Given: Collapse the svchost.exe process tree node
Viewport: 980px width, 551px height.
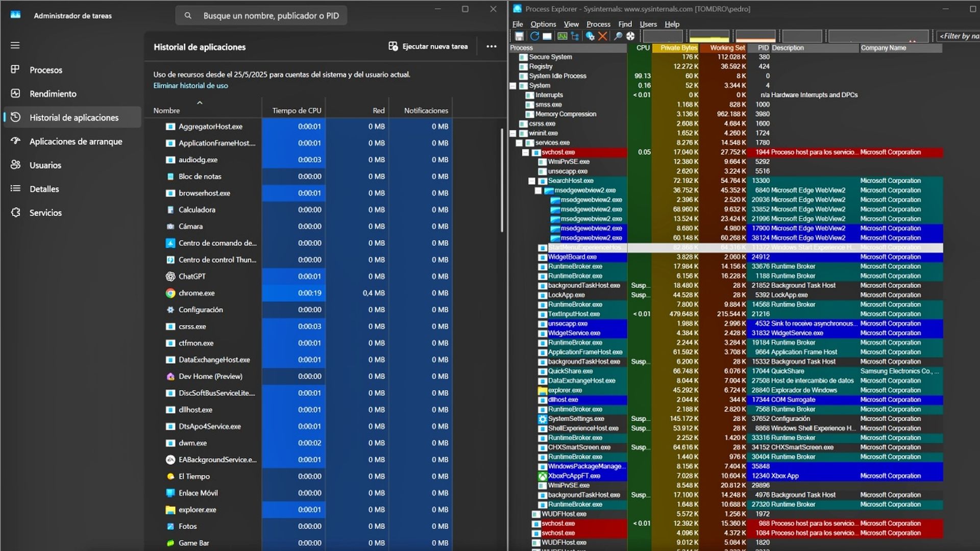Looking at the screenshot, I should (526, 152).
